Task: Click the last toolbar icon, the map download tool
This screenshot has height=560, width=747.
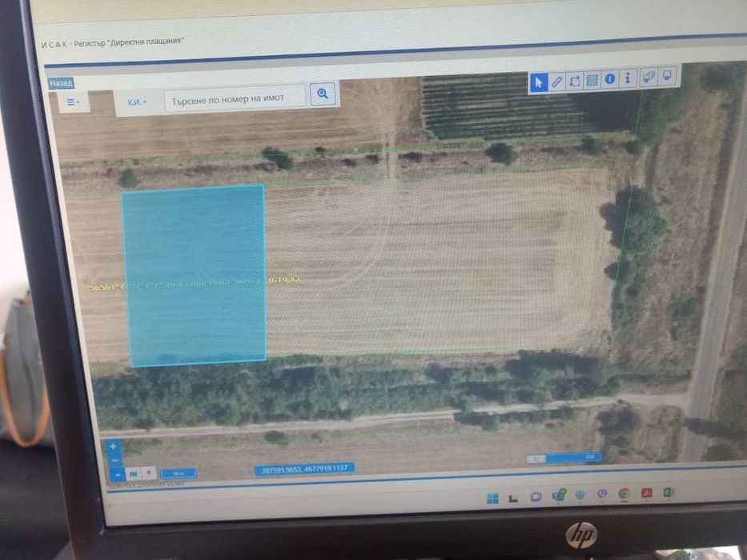Action: pos(668,76)
